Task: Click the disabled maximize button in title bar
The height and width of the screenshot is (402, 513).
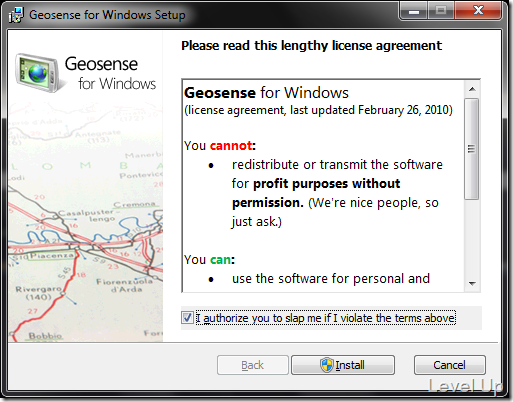Action: click(x=441, y=11)
